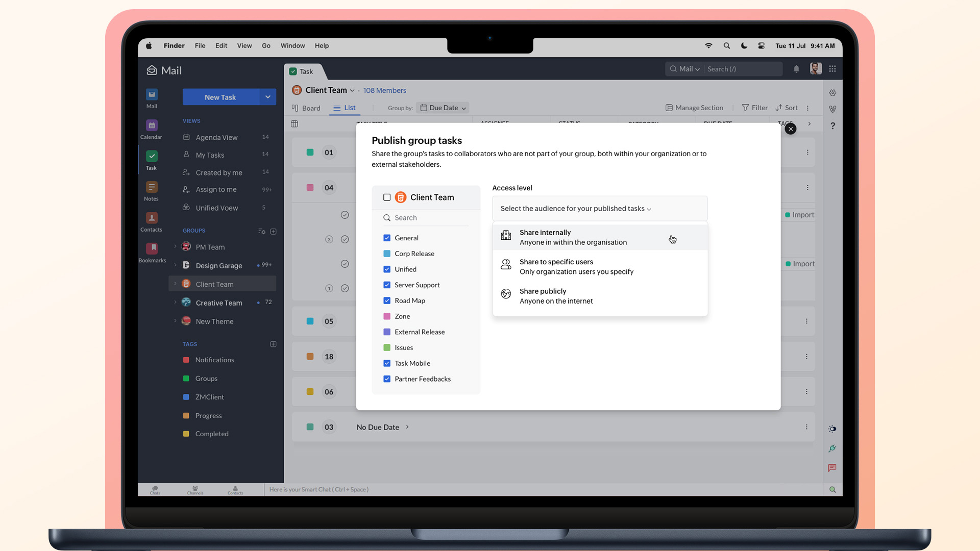Open Channels in bottom bar
This screenshot has width=980, height=551.
click(x=195, y=490)
